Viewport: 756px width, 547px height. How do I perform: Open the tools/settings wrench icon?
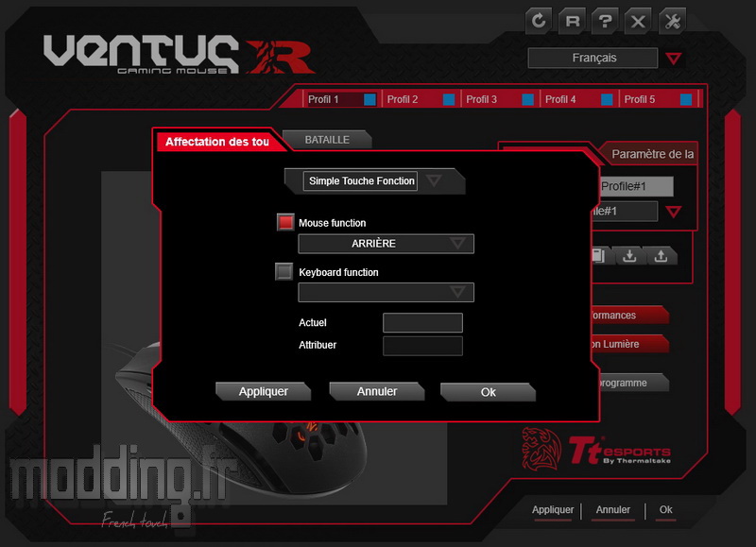[673, 21]
